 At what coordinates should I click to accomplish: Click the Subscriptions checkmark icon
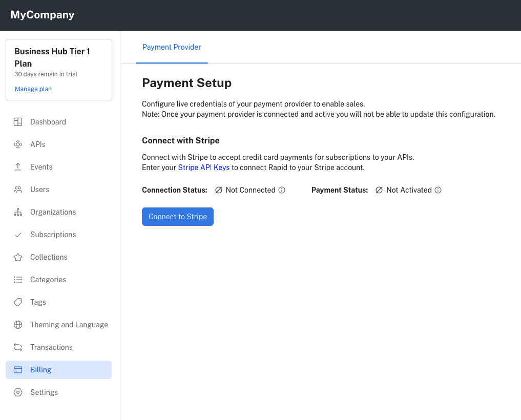coord(18,235)
